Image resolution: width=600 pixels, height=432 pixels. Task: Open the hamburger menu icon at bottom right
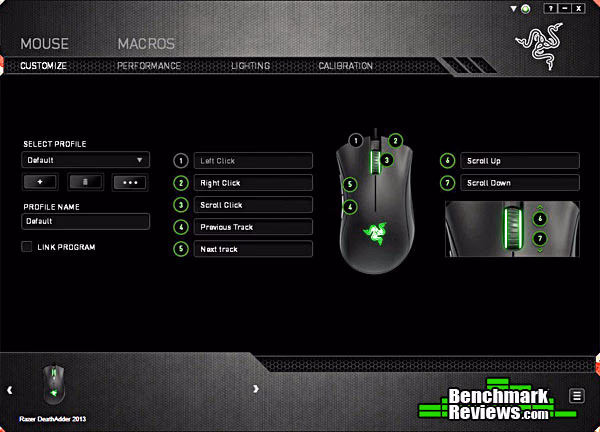point(577,396)
